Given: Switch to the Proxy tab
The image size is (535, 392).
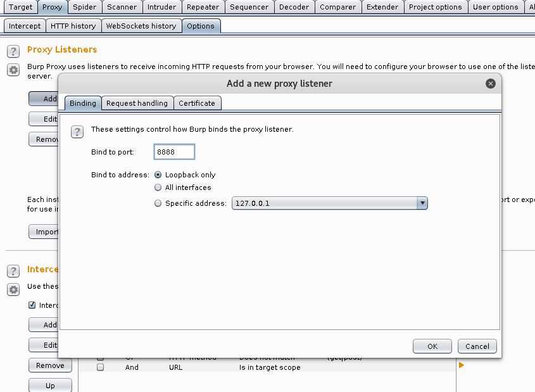Looking at the screenshot, I should point(52,7).
